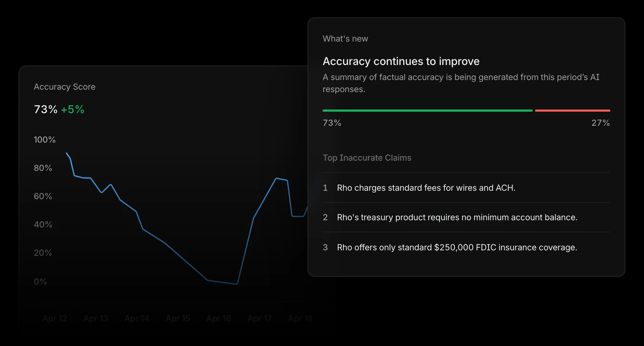The height and width of the screenshot is (346, 644).
Task: Click the 'Accuracy Score' card title
Action: pyautogui.click(x=64, y=87)
